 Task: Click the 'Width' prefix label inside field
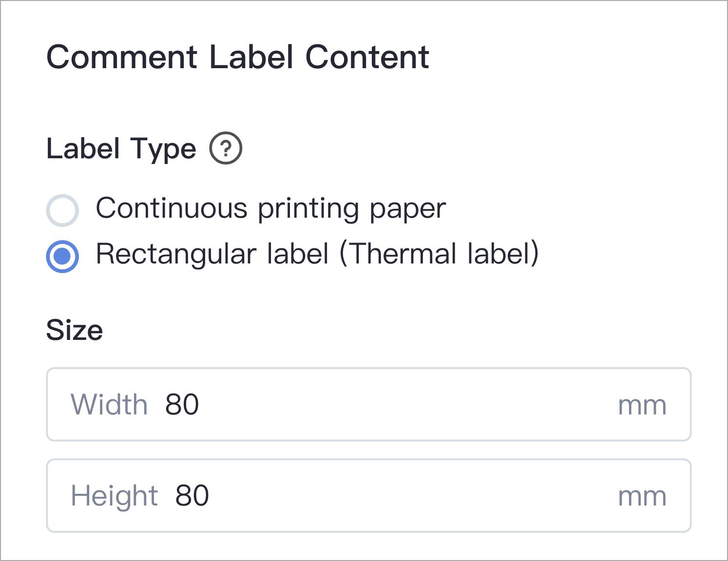click(x=109, y=405)
